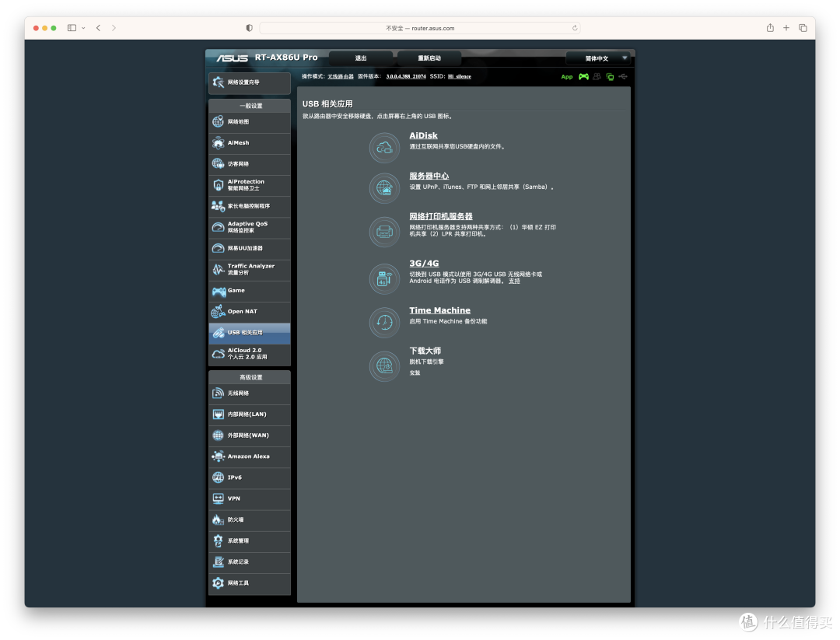
Task: Click the router.asus.com address bar
Action: pos(420,28)
